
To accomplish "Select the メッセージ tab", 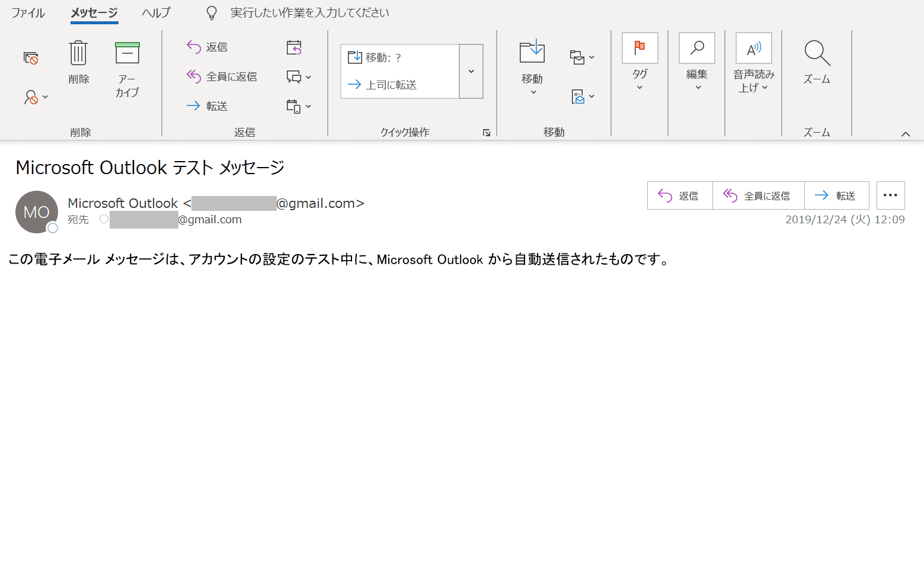I will click(x=94, y=12).
